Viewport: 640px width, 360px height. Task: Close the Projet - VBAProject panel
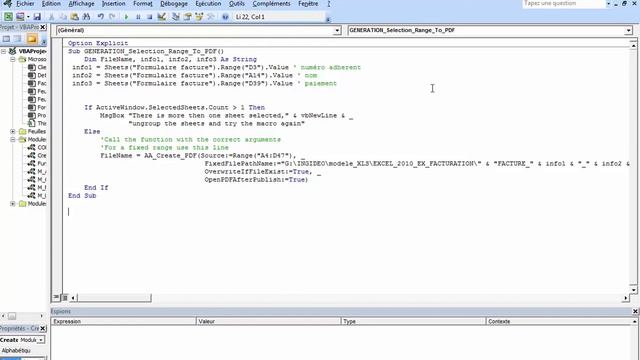click(x=43, y=27)
